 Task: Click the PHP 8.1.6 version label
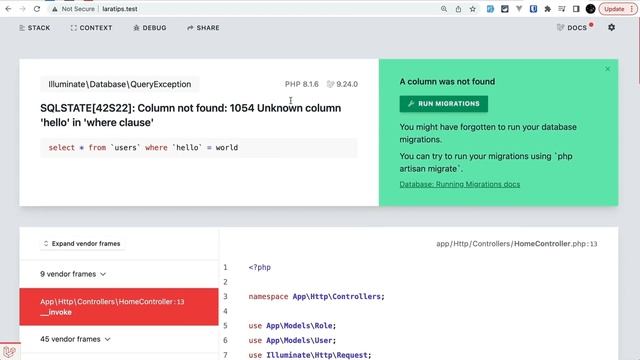tap(302, 84)
